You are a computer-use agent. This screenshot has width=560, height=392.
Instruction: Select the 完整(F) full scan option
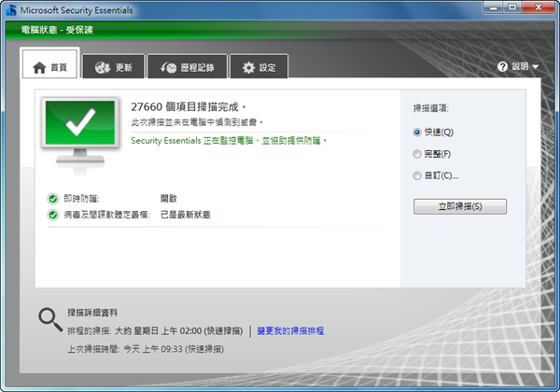pyautogui.click(x=431, y=154)
